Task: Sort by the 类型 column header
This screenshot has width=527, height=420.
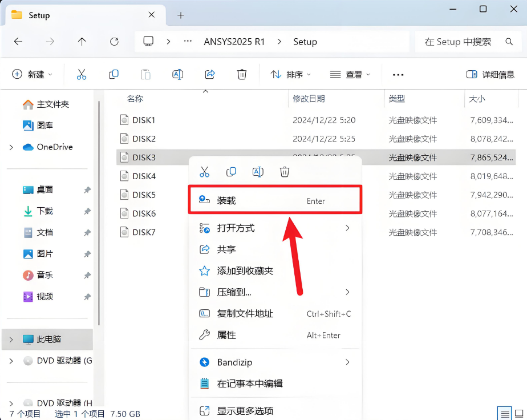Action: [397, 99]
